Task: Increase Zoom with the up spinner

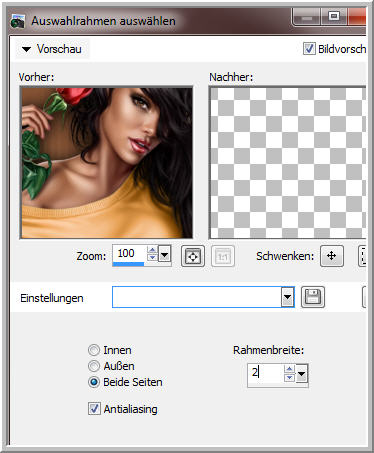Action: pyautogui.click(x=152, y=250)
